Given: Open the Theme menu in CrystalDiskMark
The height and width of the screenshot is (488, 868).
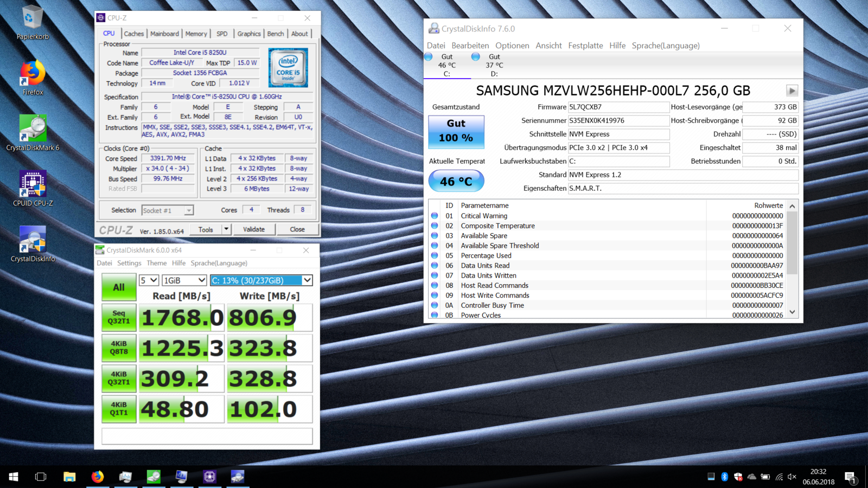Looking at the screenshot, I should pyautogui.click(x=156, y=263).
